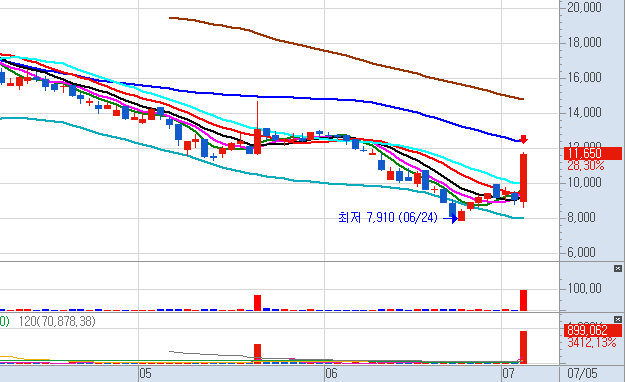Click the 20,000 price axis label
This screenshot has height=382, width=625.
584,7
